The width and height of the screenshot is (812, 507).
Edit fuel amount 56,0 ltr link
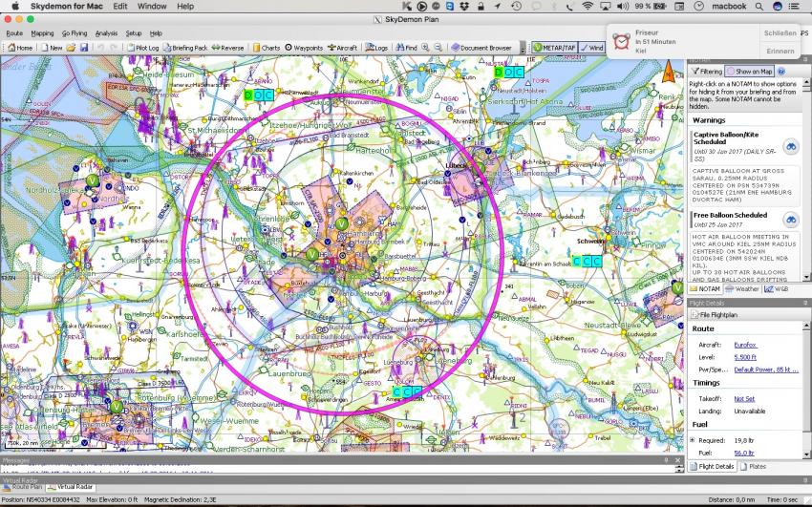point(743,454)
